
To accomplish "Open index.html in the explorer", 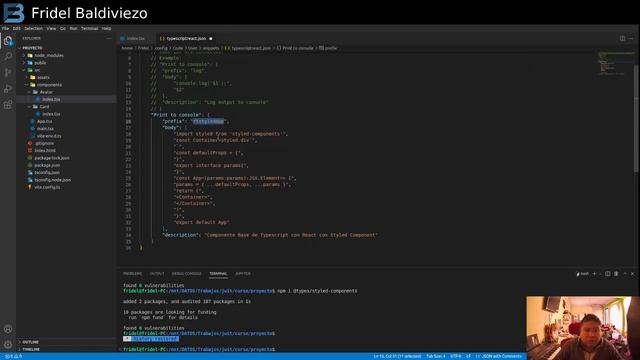I will 67,151.
